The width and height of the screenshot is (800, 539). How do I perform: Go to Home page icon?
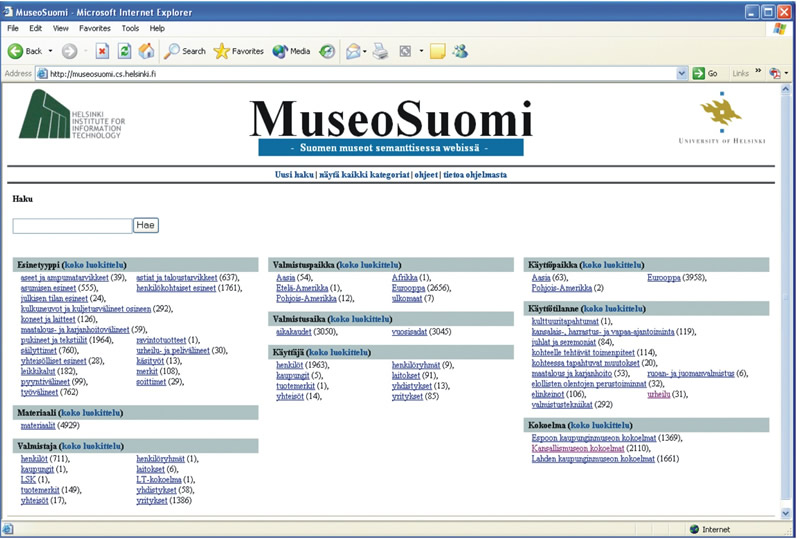point(146,51)
